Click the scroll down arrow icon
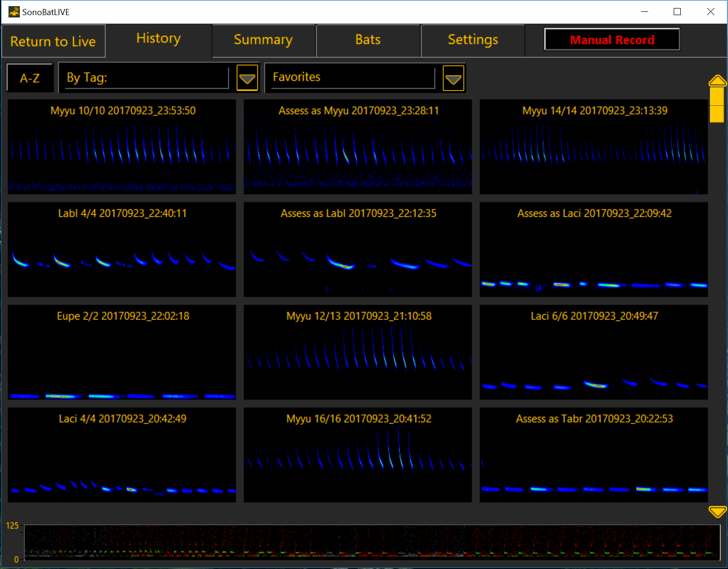Viewport: 728px width, 569px height. (717, 512)
